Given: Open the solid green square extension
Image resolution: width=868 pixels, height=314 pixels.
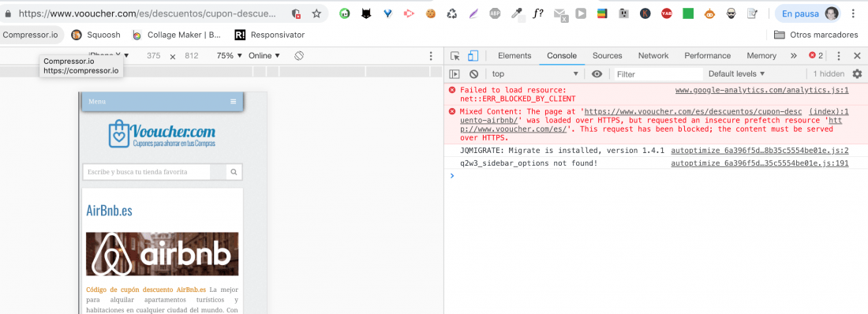Looking at the screenshot, I should pos(688,14).
